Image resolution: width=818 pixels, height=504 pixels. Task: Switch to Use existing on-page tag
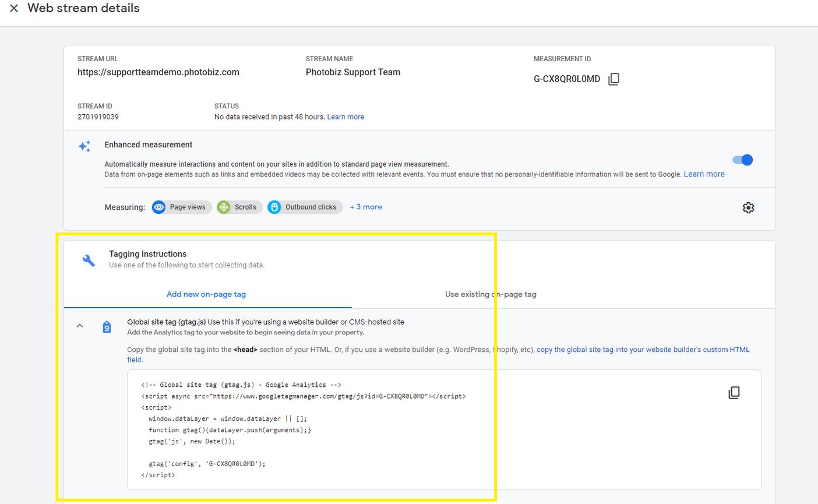click(491, 294)
